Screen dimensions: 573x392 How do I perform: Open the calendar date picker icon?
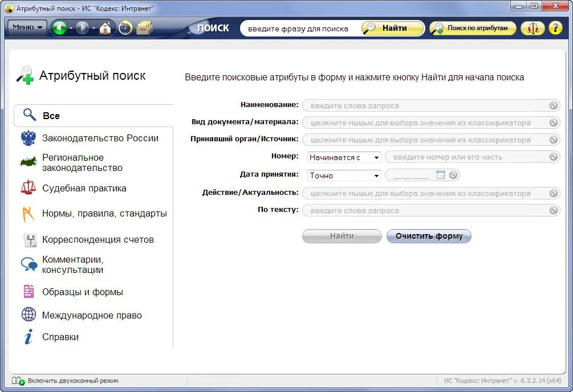click(x=441, y=175)
